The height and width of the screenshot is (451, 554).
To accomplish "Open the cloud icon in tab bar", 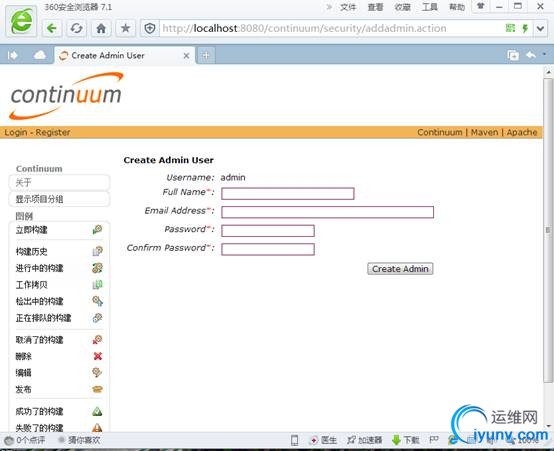I will click(40, 55).
